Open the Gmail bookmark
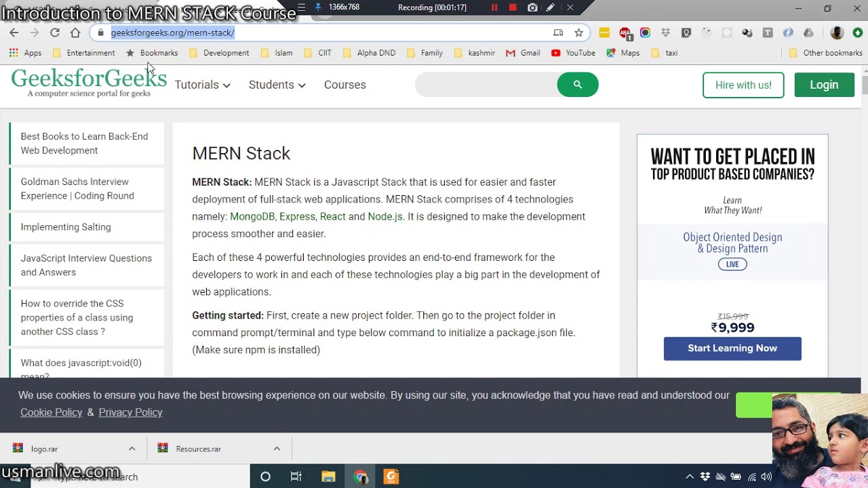This screenshot has width=868, height=488. (523, 53)
